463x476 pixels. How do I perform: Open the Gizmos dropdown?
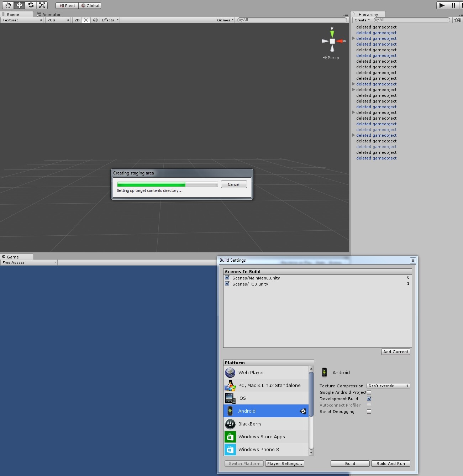pyautogui.click(x=225, y=20)
